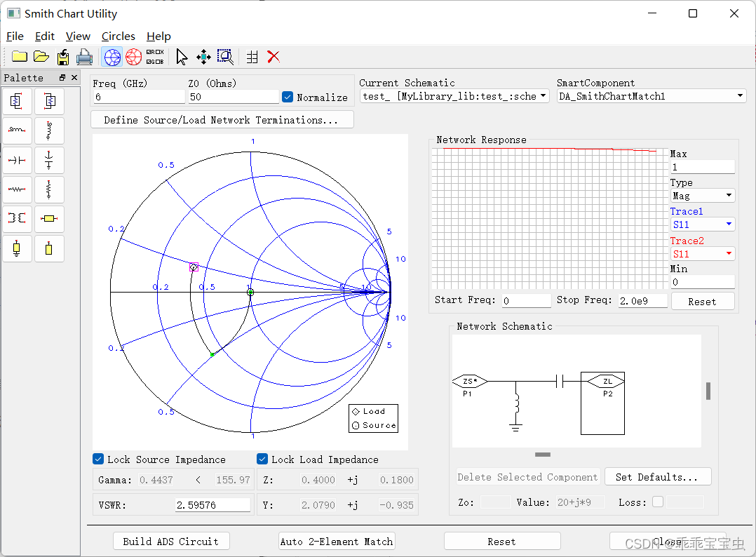Open the File menu
The height and width of the screenshot is (557, 756).
pos(15,36)
